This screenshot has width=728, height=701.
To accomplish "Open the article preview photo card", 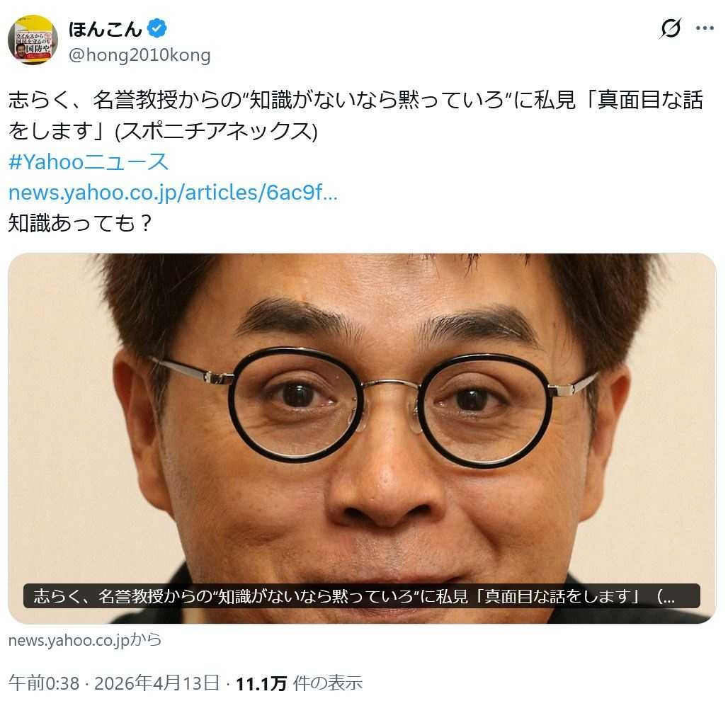I will [x=362, y=438].
